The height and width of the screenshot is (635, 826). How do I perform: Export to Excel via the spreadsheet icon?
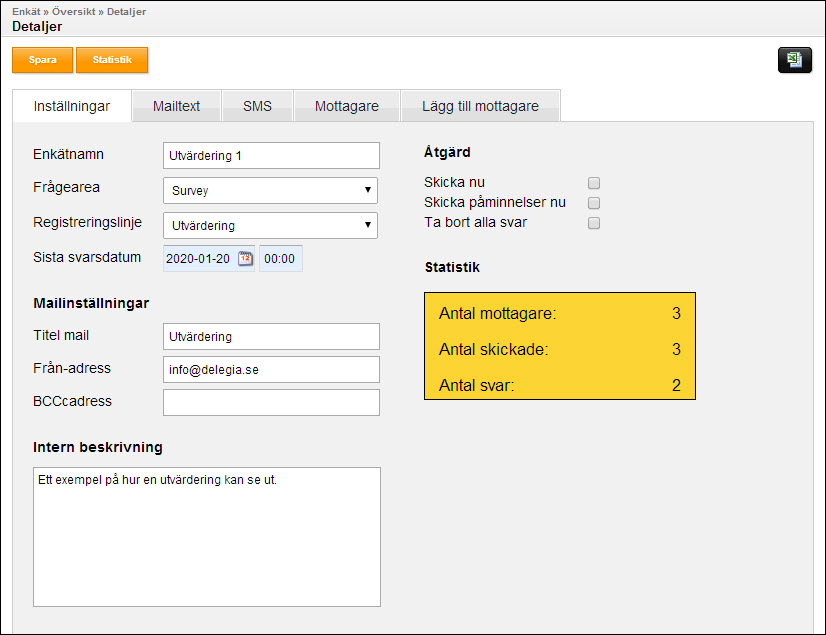794,60
